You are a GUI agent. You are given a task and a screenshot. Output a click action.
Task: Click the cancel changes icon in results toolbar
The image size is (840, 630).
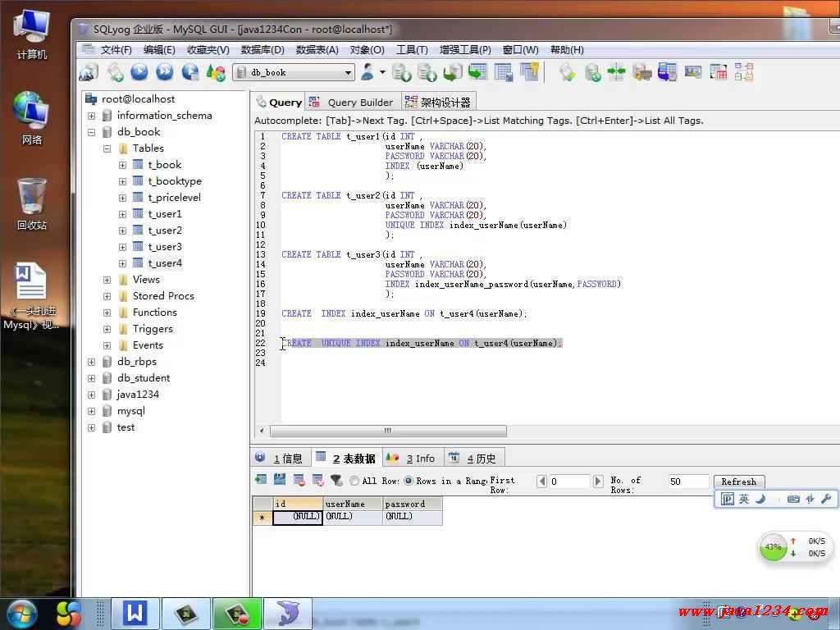[317, 480]
